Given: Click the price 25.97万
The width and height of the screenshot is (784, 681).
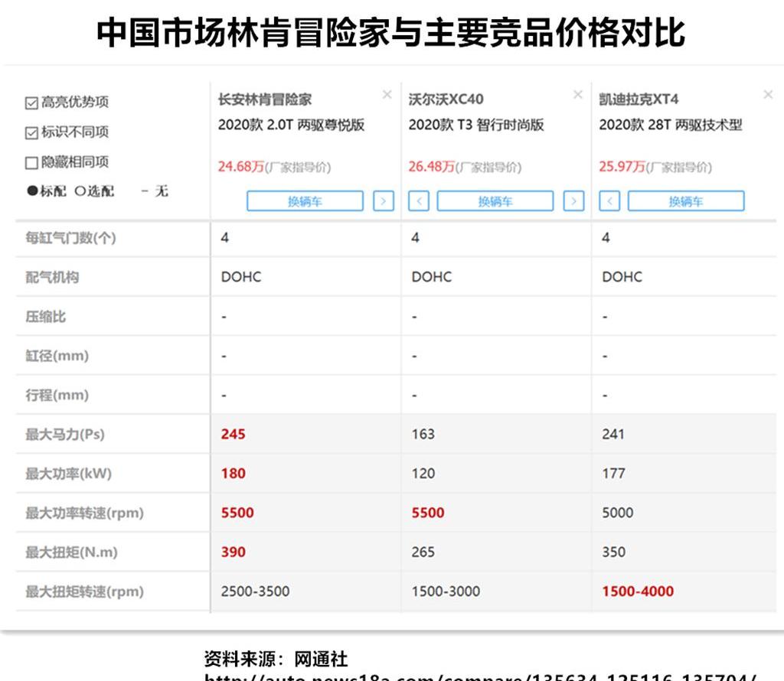Looking at the screenshot, I should tap(622, 166).
